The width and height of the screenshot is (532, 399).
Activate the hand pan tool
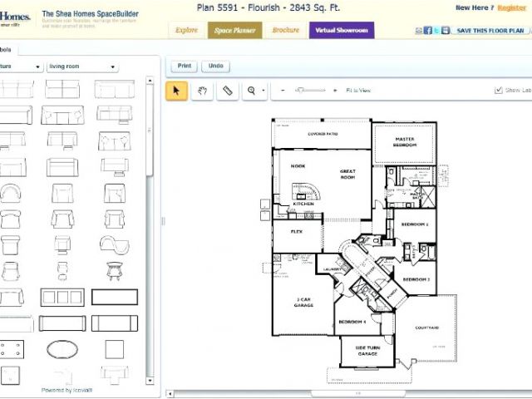click(201, 91)
